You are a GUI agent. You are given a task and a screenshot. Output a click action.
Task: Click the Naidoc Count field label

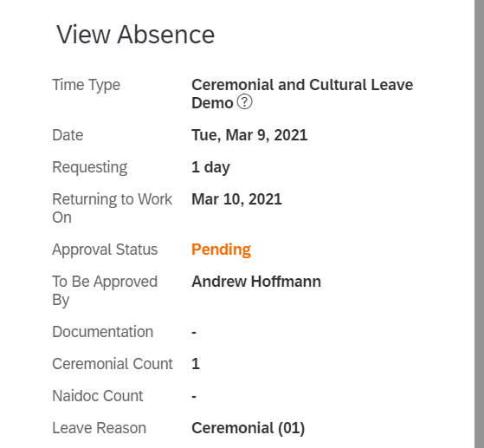[x=98, y=396]
